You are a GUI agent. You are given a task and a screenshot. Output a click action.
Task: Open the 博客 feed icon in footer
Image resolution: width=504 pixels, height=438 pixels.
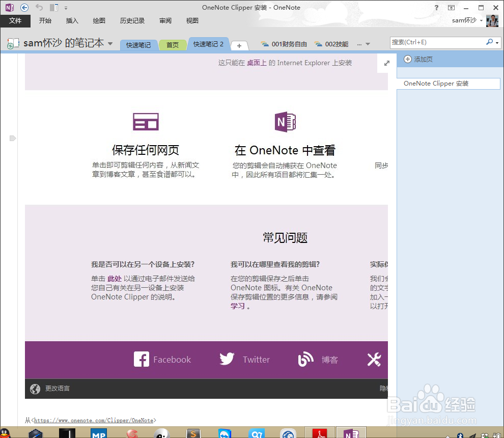point(305,359)
